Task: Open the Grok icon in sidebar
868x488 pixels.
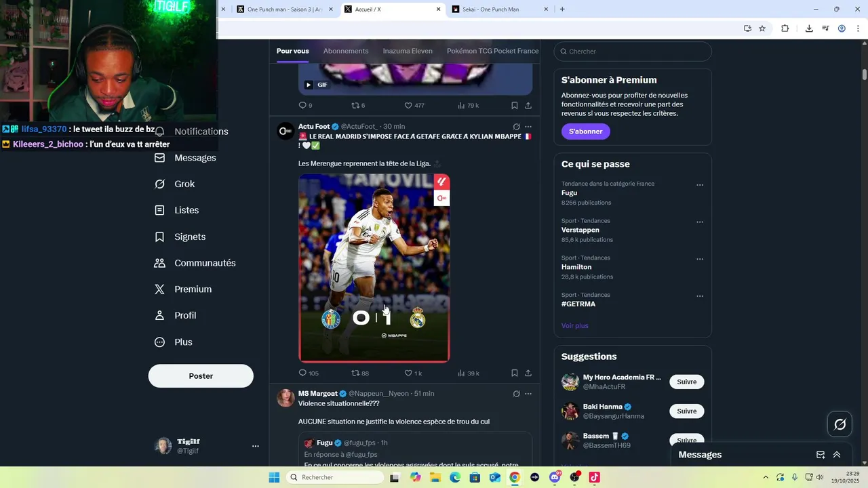Action: 159,184
